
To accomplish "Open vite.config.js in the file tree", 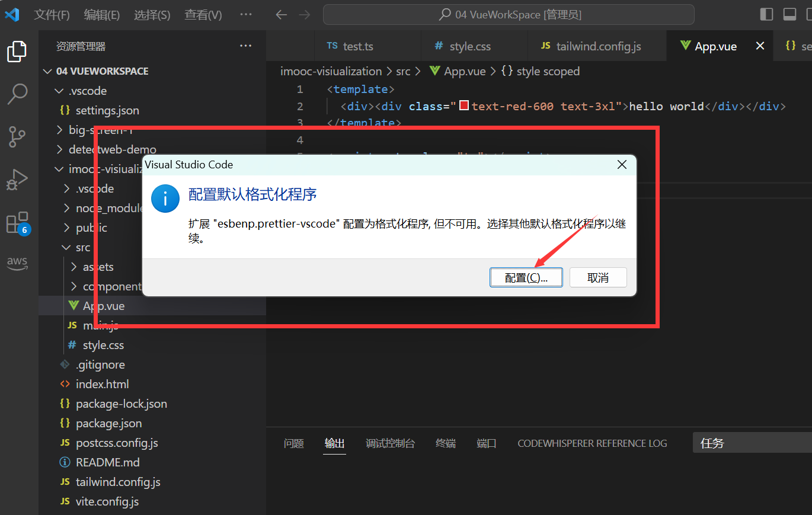I will tap(152, 501).
